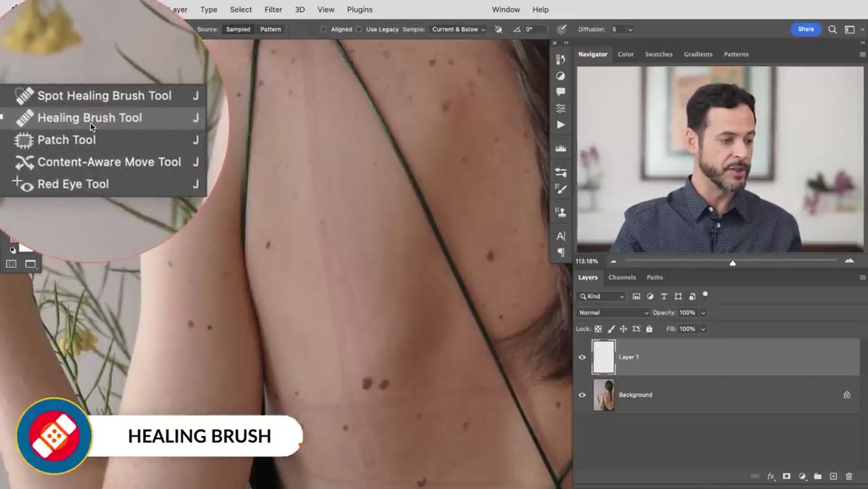Open the Character panel icon
Image resolution: width=868 pixels, height=489 pixels.
[561, 236]
